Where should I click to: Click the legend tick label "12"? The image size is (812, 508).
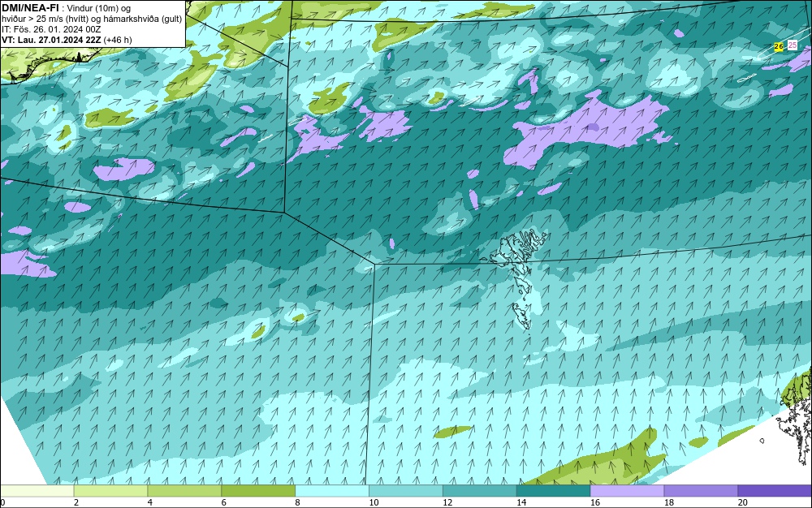[x=447, y=502]
